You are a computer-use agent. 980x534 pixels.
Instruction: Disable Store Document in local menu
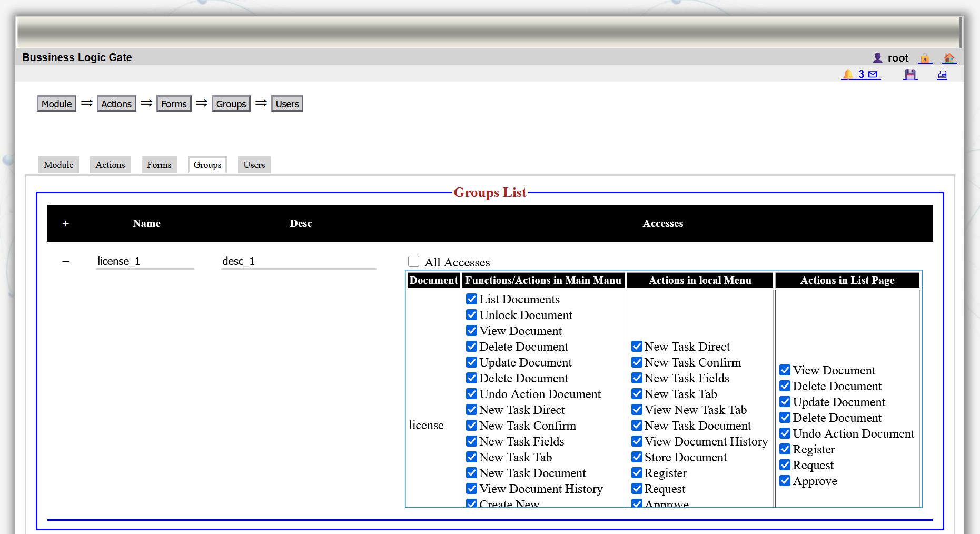(637, 457)
